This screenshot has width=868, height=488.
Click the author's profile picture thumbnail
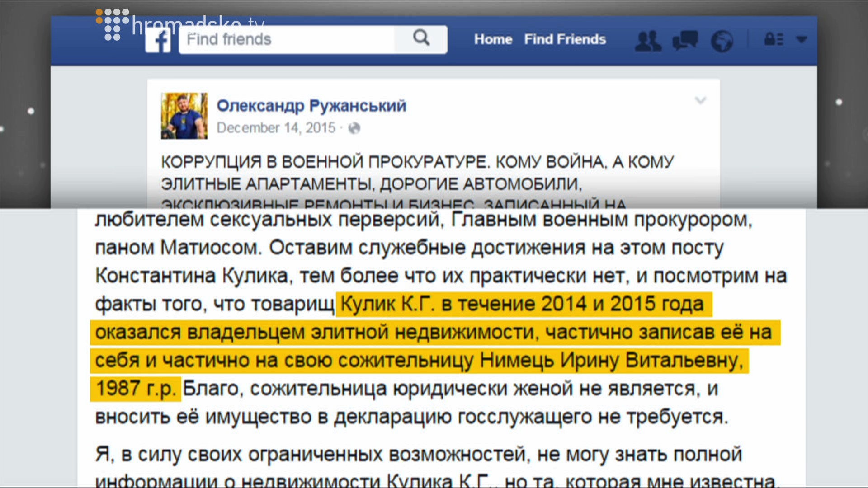(x=184, y=116)
